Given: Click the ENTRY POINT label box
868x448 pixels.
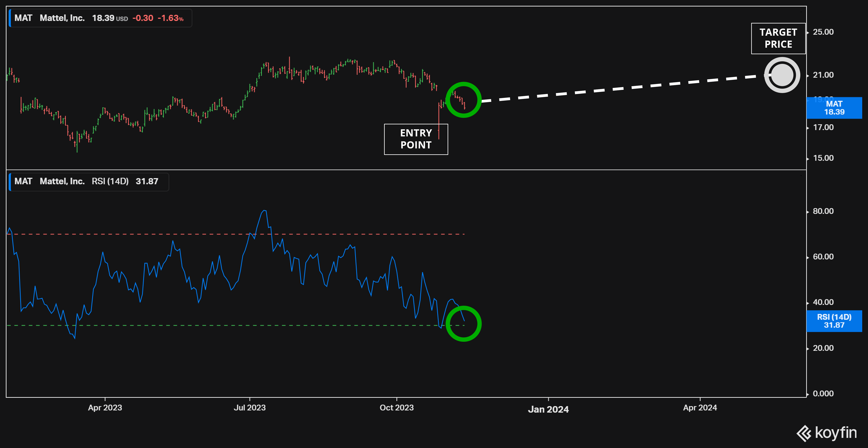Looking at the screenshot, I should pyautogui.click(x=416, y=139).
